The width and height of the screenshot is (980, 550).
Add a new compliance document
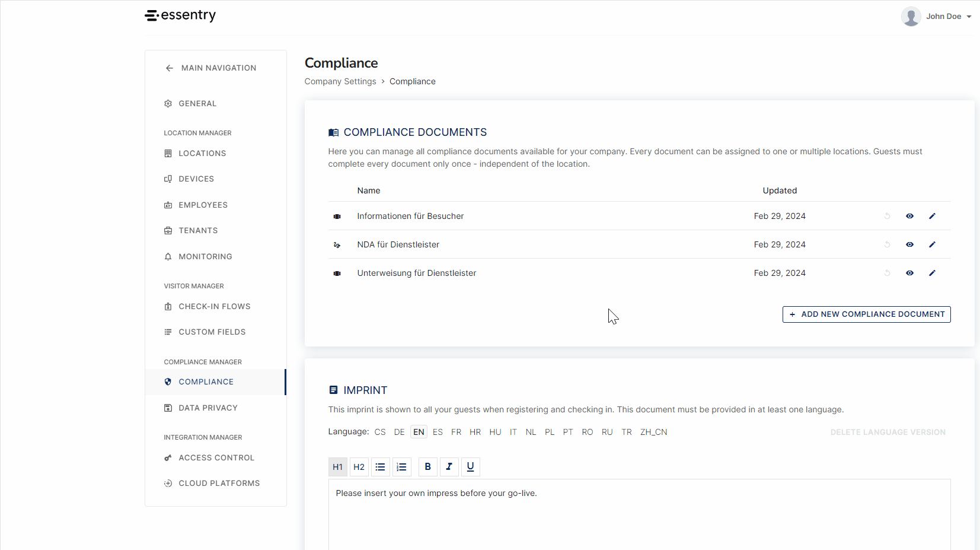[x=866, y=314]
